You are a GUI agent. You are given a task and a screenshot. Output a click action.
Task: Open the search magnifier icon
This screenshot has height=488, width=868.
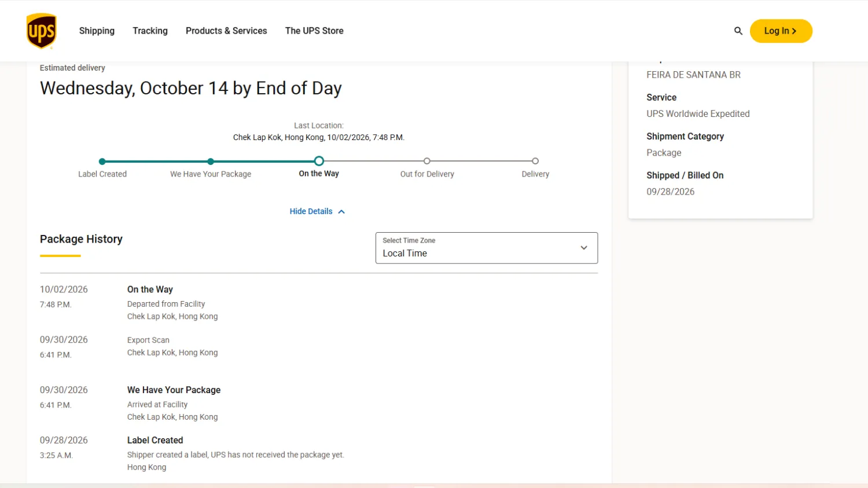[x=738, y=31]
